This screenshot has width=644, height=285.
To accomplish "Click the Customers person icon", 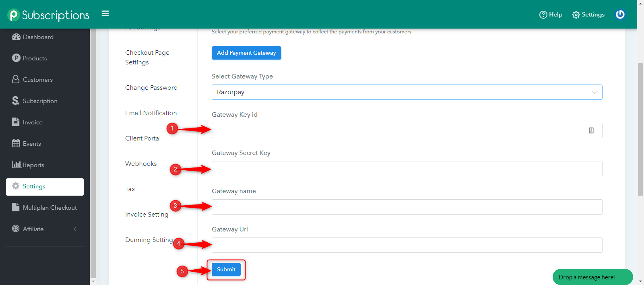I will 16,79.
